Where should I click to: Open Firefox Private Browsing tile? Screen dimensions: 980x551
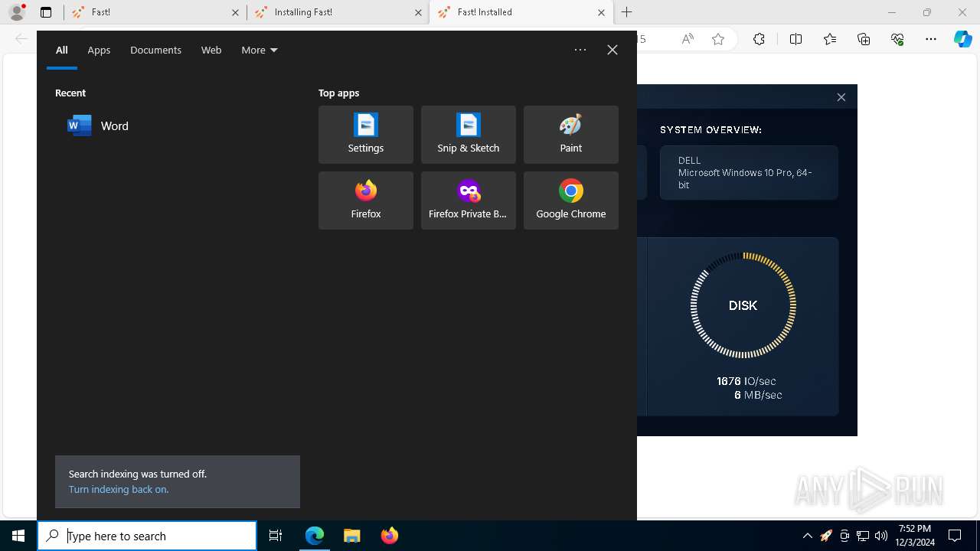469,201
